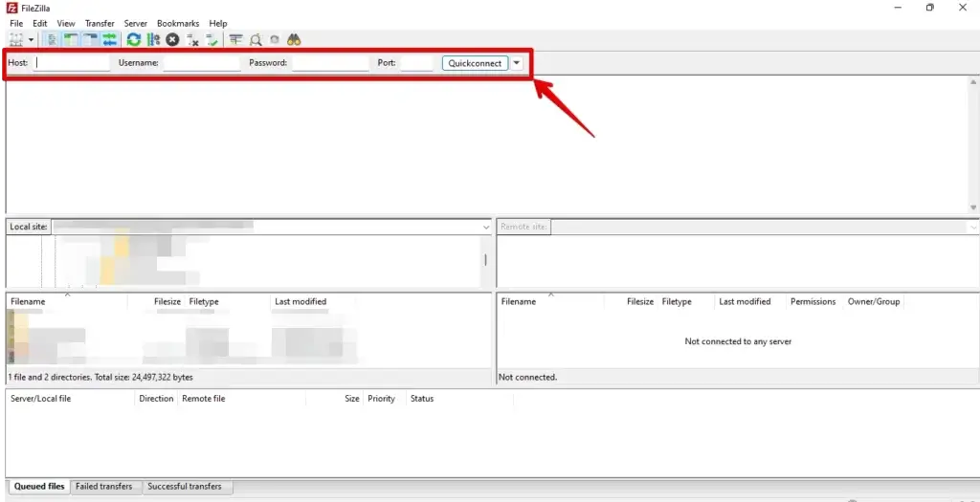This screenshot has width=980, height=502.
Task: Expand the Site Manager dropdown arrow
Action: [31, 40]
